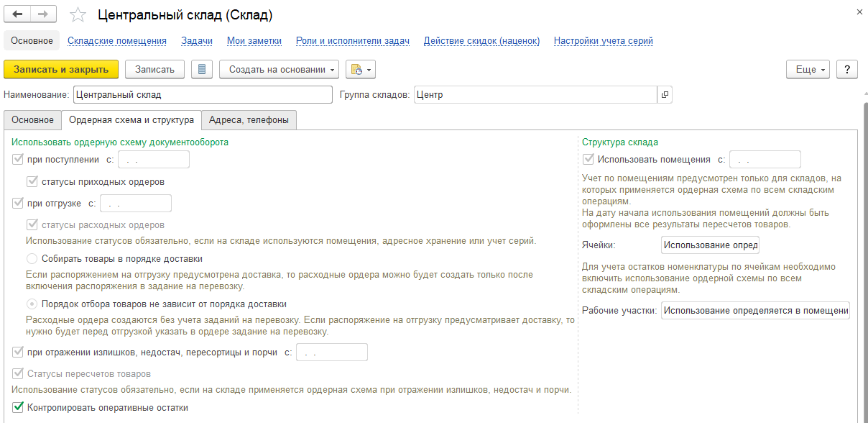Image resolution: width=868 pixels, height=423 pixels.
Task: Open the Складские помещения link
Action: [117, 41]
